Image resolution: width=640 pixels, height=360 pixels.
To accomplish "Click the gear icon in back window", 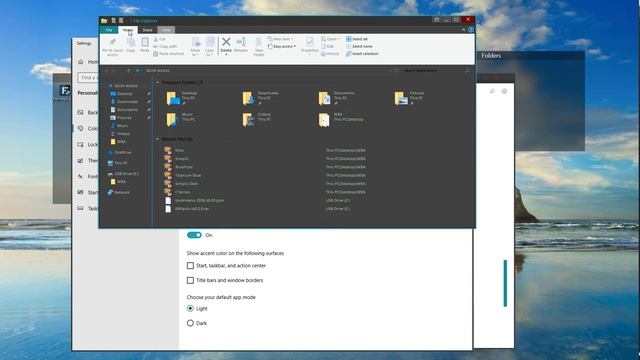I will coord(504,91).
